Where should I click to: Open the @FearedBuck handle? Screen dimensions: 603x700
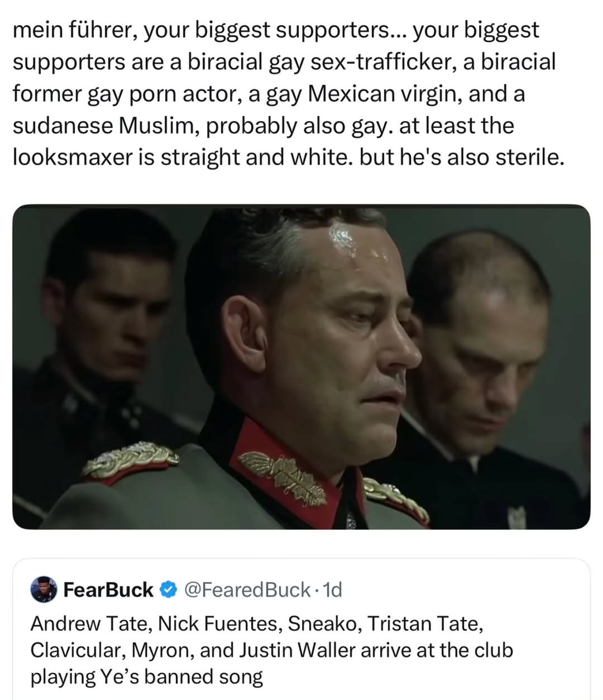click(x=247, y=589)
